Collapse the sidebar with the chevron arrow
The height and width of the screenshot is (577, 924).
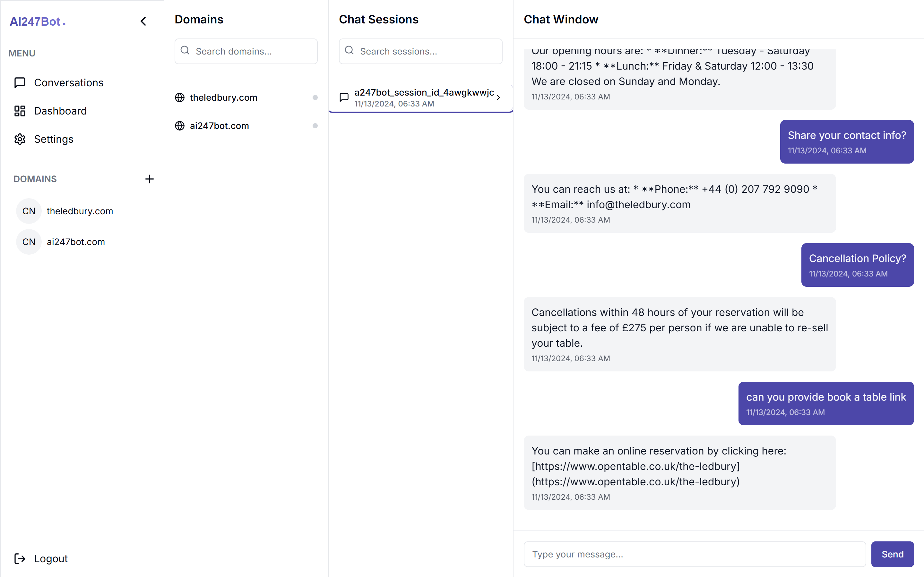(143, 21)
